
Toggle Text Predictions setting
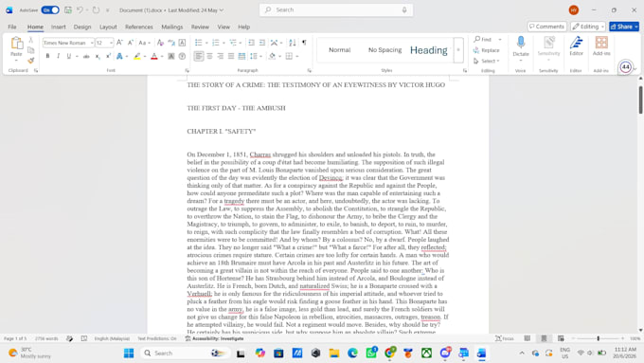(x=157, y=338)
